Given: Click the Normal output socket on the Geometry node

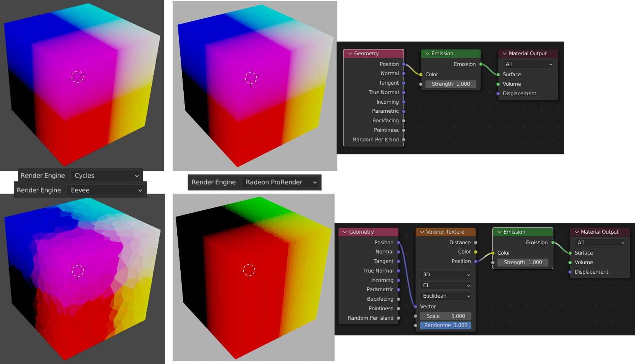Looking at the screenshot, I should pyautogui.click(x=404, y=73).
